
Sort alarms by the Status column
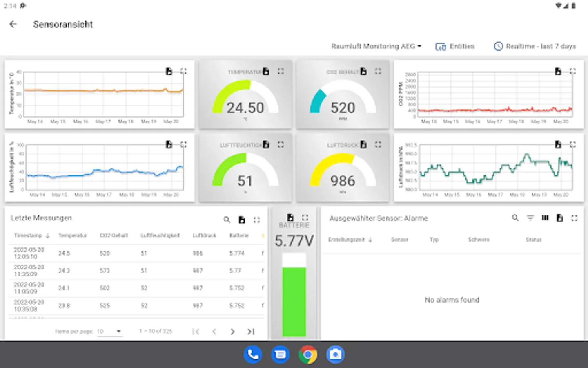click(534, 240)
